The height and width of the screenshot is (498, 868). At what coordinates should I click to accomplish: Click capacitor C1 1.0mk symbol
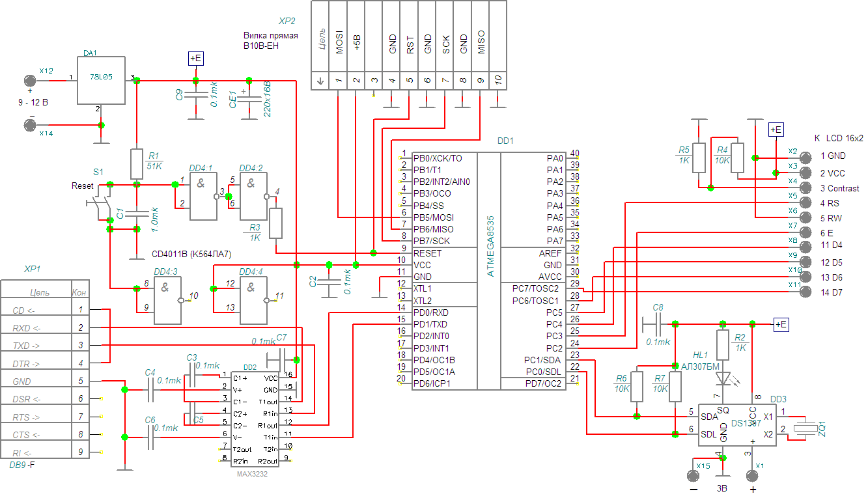[x=136, y=215]
